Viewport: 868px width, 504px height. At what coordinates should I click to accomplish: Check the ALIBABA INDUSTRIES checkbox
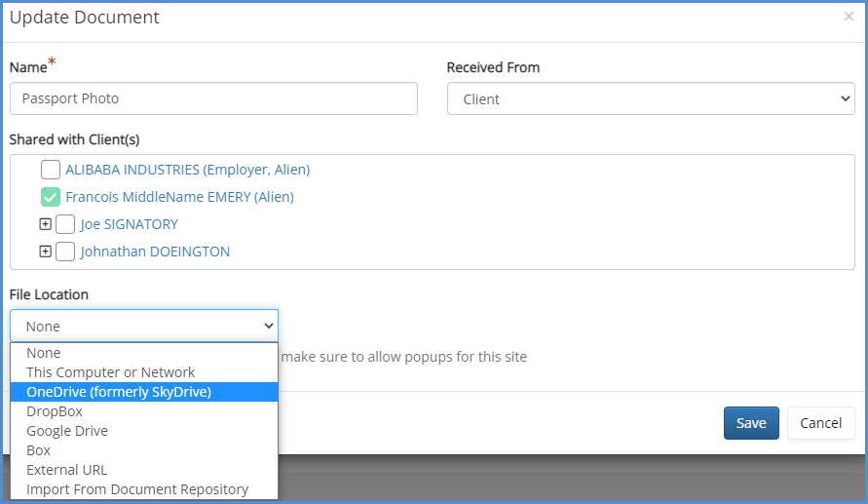click(51, 170)
